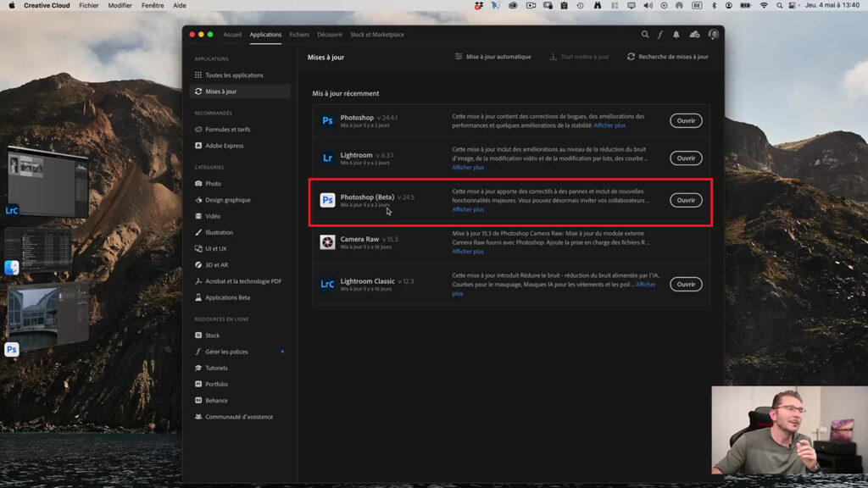The height and width of the screenshot is (488, 868).
Task: Click the Adobe Fonts f icon
Action: pyautogui.click(x=659, y=35)
